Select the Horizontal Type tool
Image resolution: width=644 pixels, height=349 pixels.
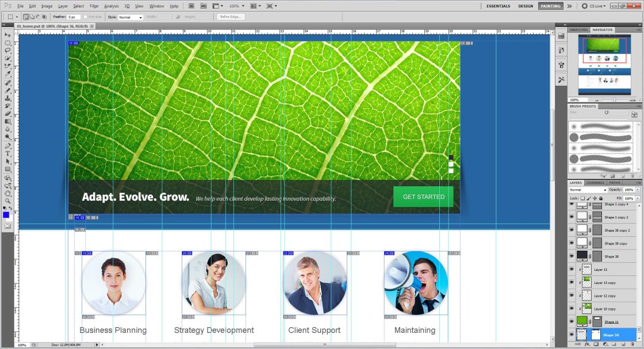(8, 154)
